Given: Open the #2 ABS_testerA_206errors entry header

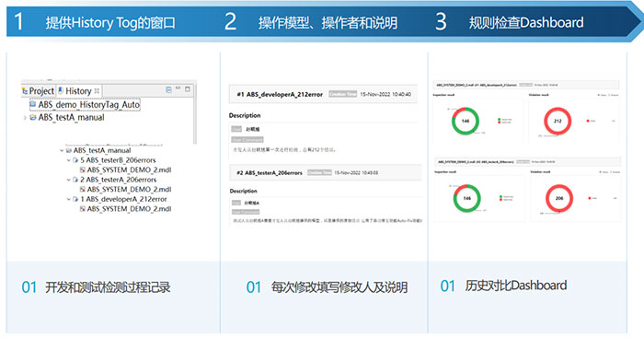Looking at the screenshot, I should 326,173.
